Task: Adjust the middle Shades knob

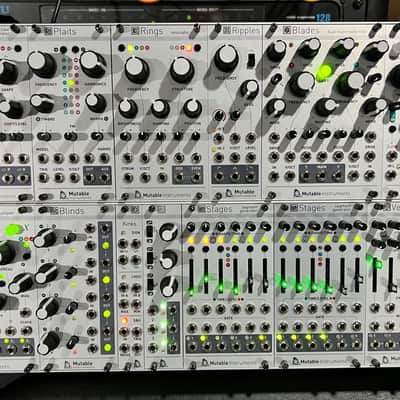Action: [168, 259]
